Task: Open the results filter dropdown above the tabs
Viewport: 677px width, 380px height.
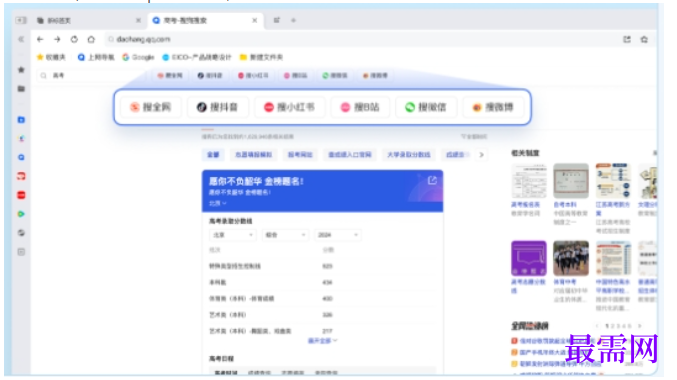Action: pos(474,136)
